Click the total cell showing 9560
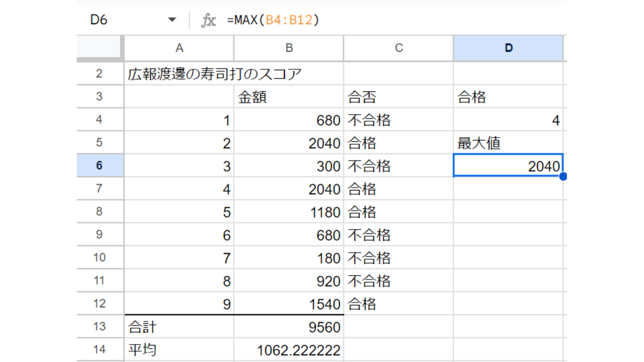Viewport: 644px width, 362px height. pyautogui.click(x=289, y=327)
